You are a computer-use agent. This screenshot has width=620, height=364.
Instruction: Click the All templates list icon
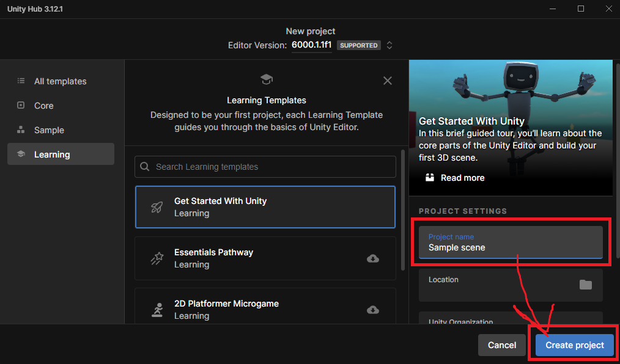coord(21,81)
